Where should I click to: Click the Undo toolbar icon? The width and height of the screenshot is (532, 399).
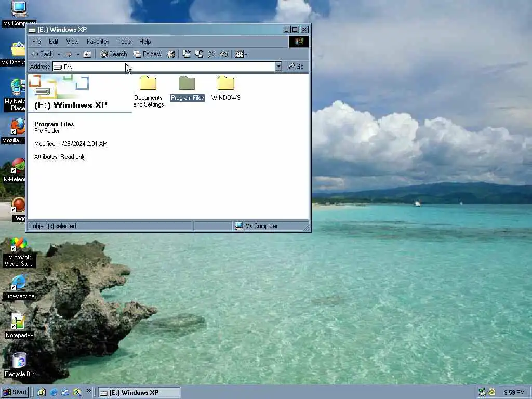pos(223,54)
